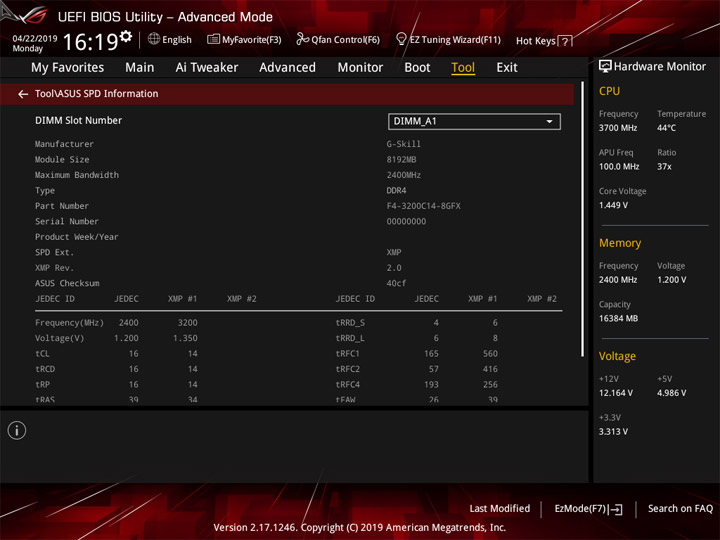Click the English language button
This screenshot has width=720, height=540.
point(170,39)
